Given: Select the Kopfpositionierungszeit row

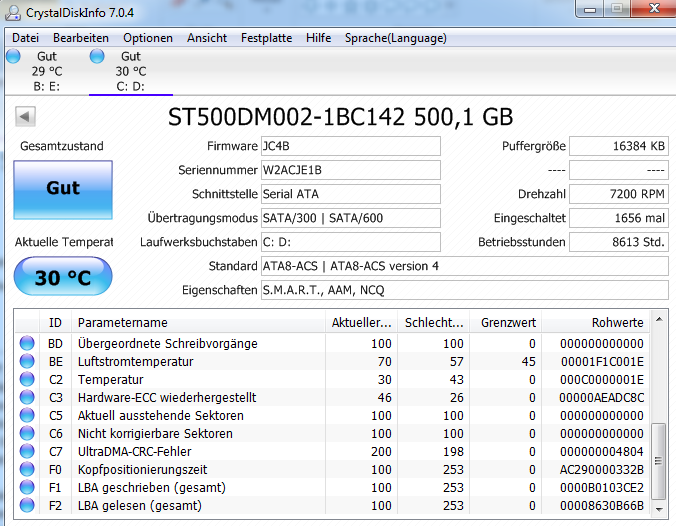Looking at the screenshot, I should click(332, 470).
